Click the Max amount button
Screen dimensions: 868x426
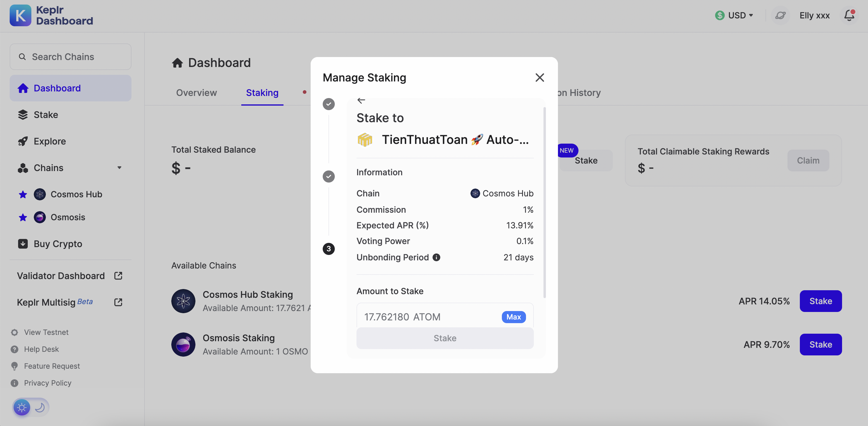[x=514, y=317]
